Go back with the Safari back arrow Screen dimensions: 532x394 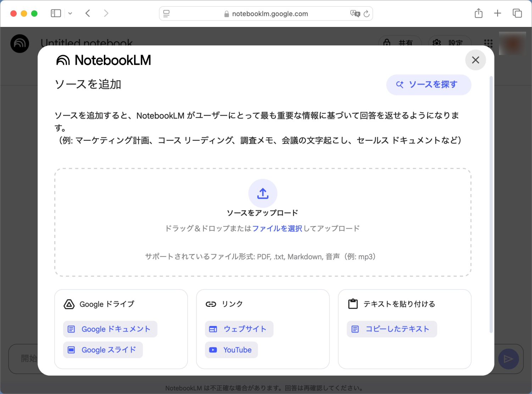[88, 13]
